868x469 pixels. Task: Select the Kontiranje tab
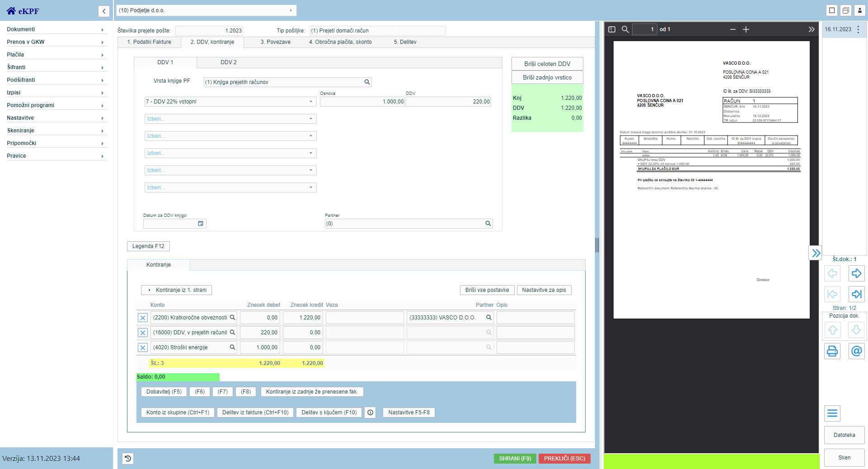pyautogui.click(x=159, y=265)
